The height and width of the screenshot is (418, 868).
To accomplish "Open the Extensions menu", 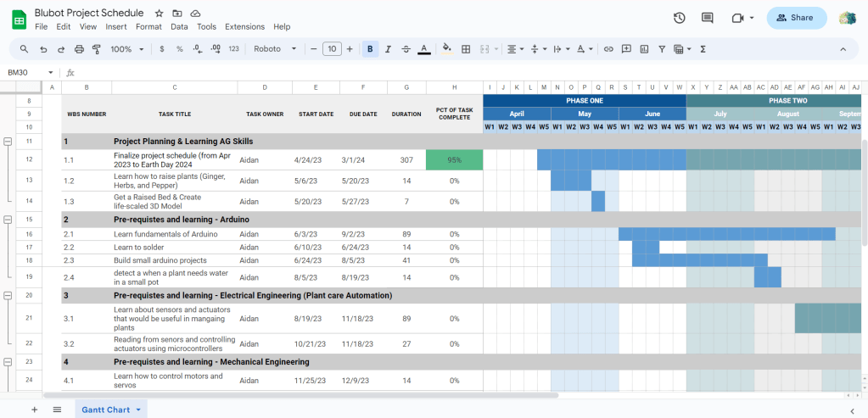I will (x=244, y=27).
